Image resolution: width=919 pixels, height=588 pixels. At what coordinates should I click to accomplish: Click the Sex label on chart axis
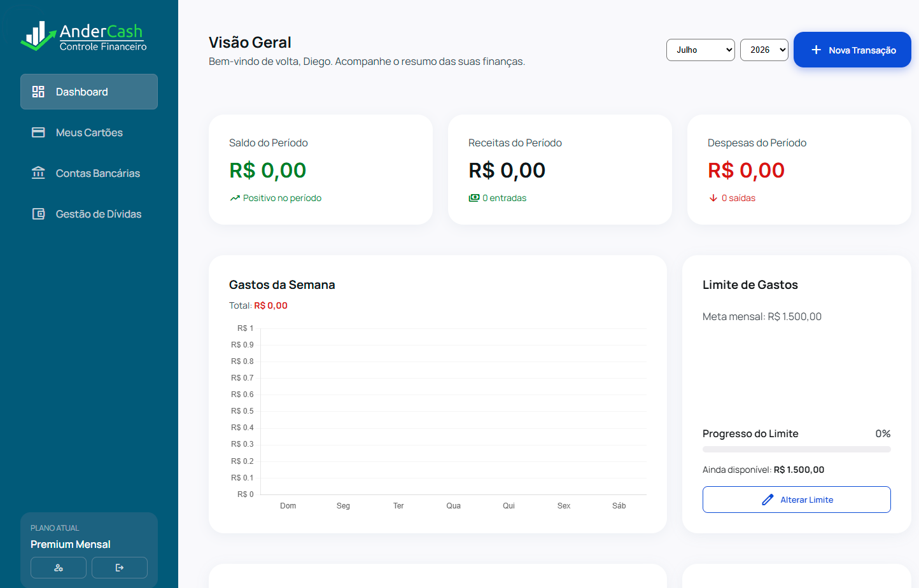pyautogui.click(x=564, y=506)
